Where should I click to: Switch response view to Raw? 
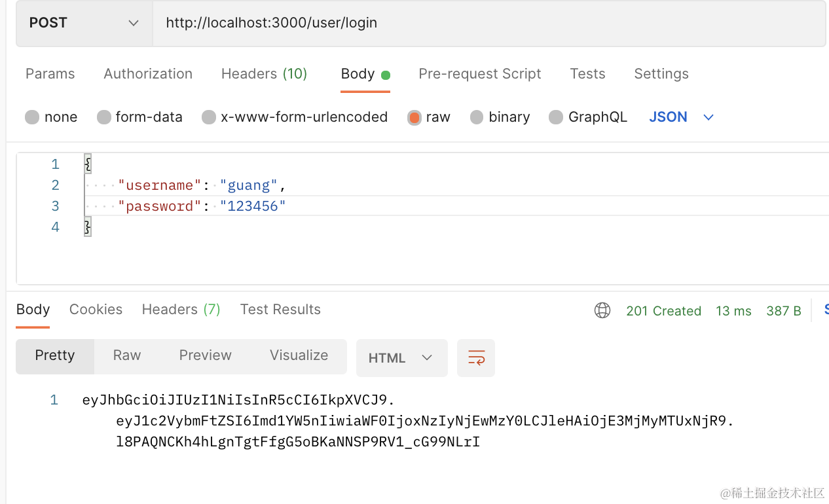click(127, 355)
